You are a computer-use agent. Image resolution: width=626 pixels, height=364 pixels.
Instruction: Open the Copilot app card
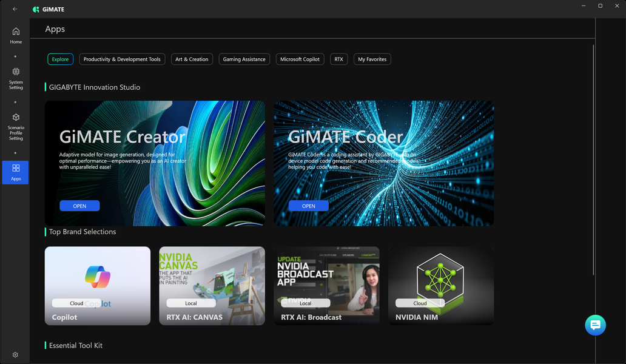98,286
